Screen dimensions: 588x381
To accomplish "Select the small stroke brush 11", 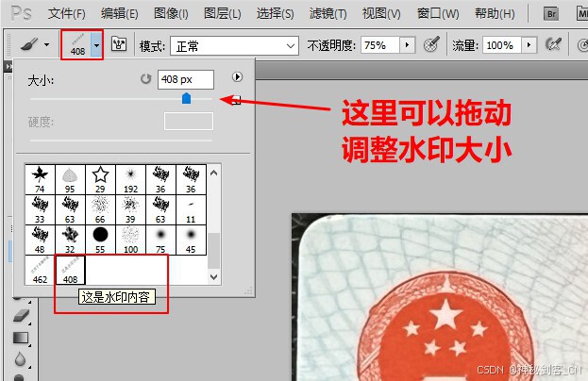I will [x=191, y=209].
